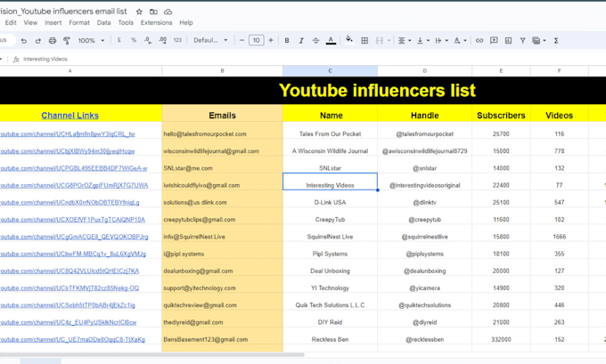Viewport: 606px width, 364px height.
Task: Select the Emails header cell
Action: pyautogui.click(x=222, y=115)
